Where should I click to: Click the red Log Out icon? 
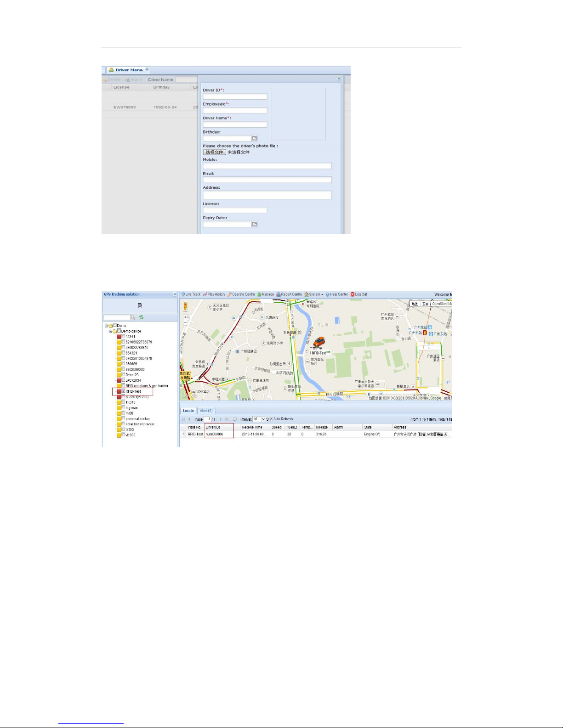point(353,294)
